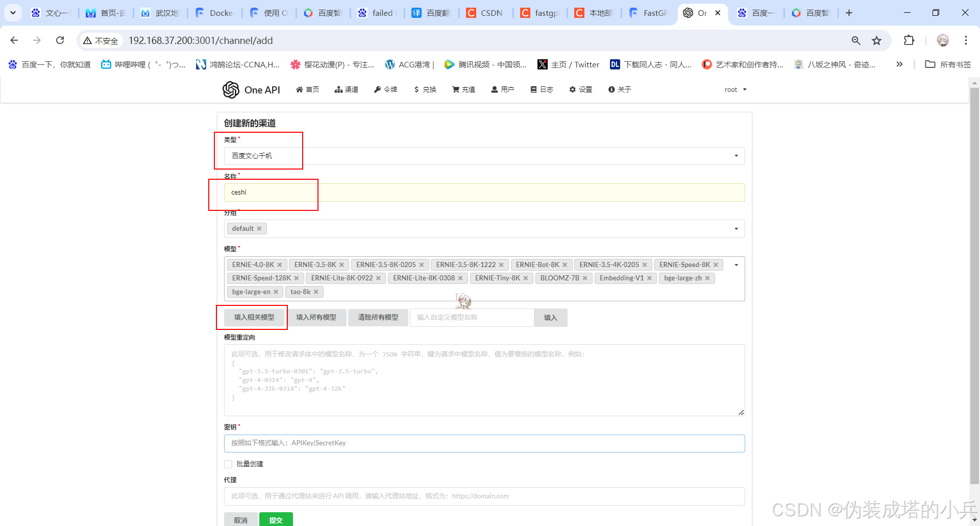Image resolution: width=980 pixels, height=526 pixels.
Task: Reload the page with refresh icon
Action: (x=60, y=40)
